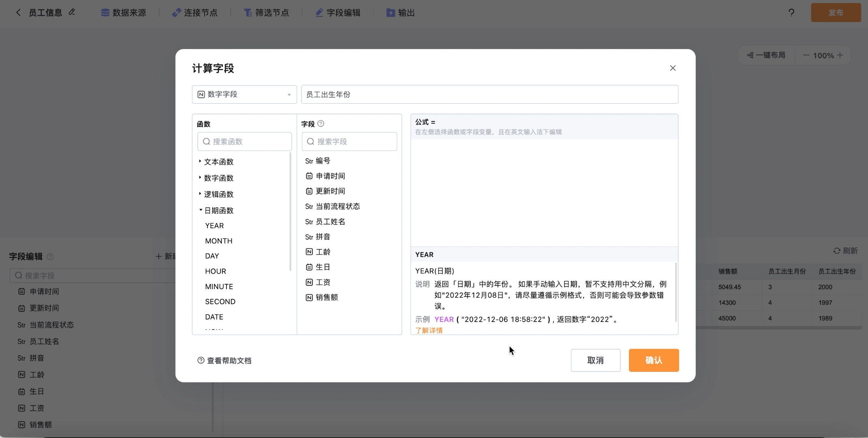
Task: Select 工龄 in the background field list
Action: click(x=31, y=375)
